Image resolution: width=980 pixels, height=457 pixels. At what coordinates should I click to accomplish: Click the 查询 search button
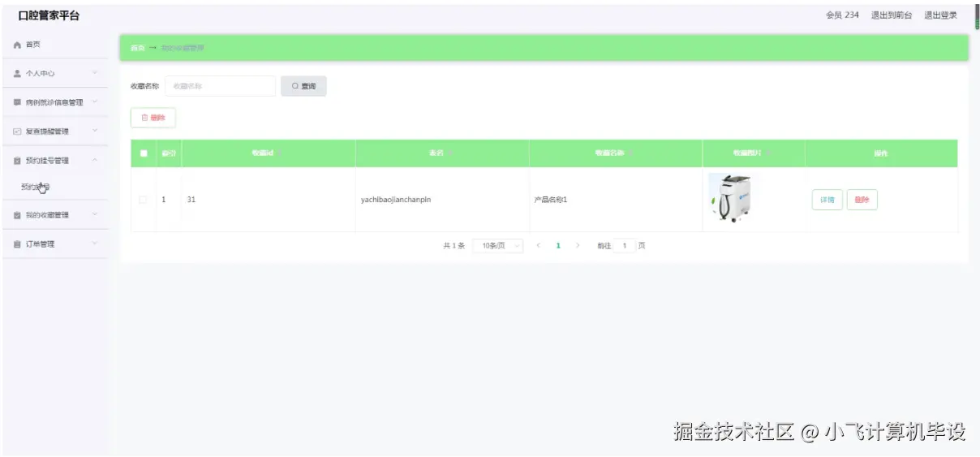(303, 86)
